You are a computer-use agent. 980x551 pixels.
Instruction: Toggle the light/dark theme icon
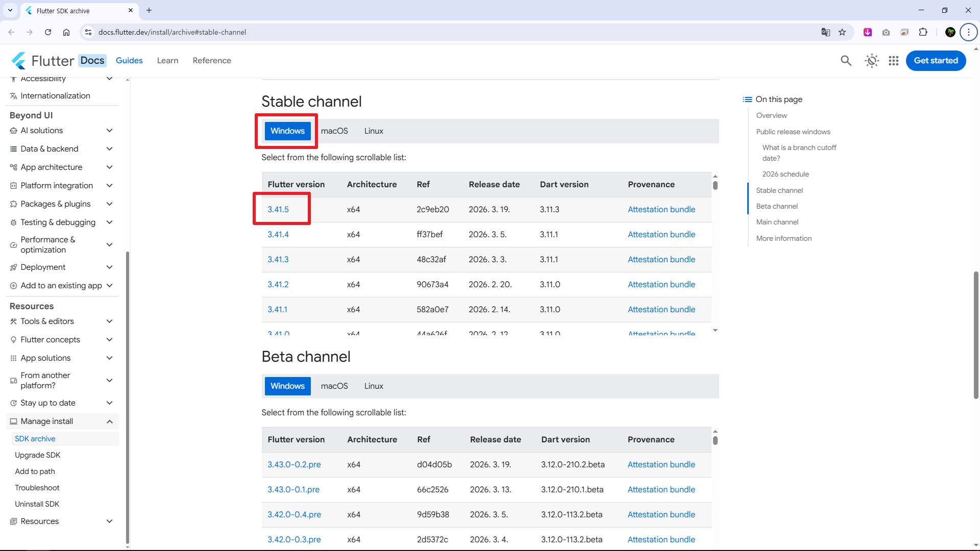click(872, 61)
